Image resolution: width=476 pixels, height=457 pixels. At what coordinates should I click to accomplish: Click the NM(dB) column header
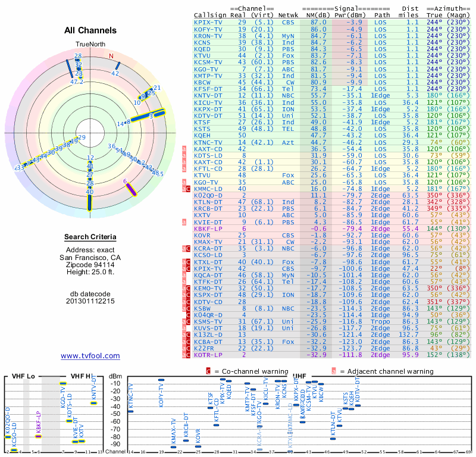(318, 15)
